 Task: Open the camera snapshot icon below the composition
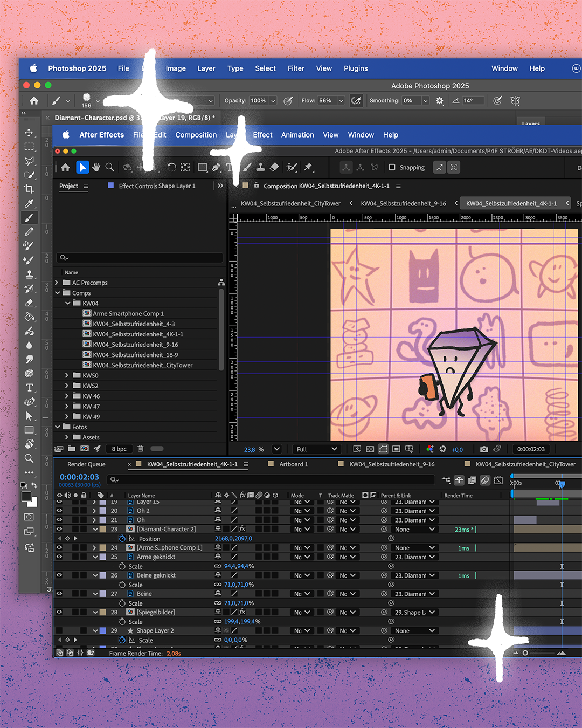pyautogui.click(x=483, y=449)
